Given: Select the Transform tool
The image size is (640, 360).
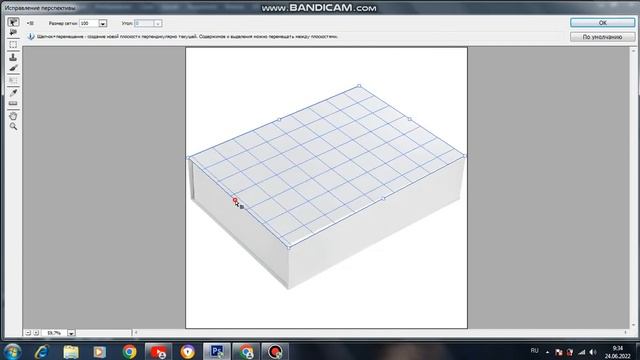Looking at the screenshot, I should click(13, 80).
